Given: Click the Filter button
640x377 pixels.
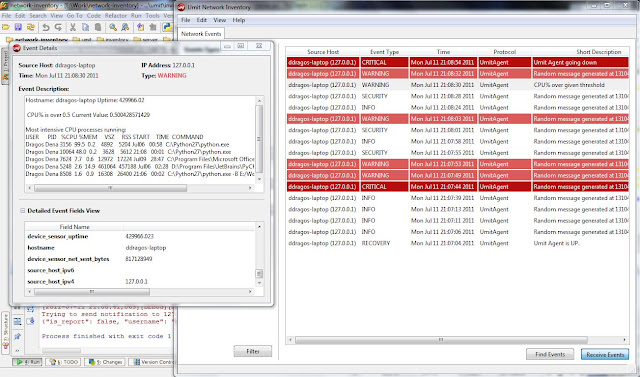Looking at the screenshot, I should click(253, 351).
